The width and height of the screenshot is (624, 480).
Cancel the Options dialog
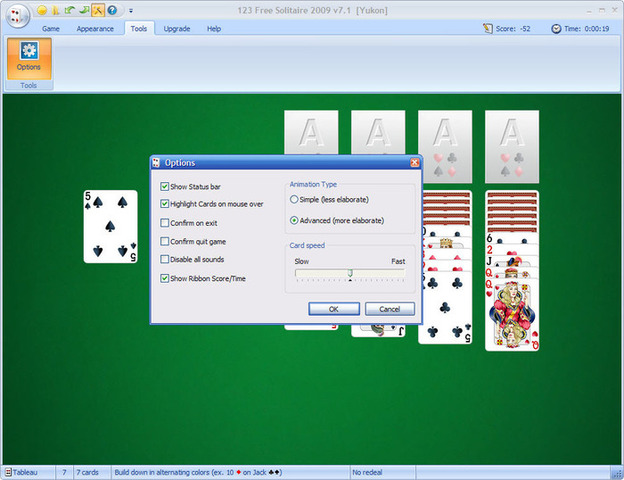389,309
